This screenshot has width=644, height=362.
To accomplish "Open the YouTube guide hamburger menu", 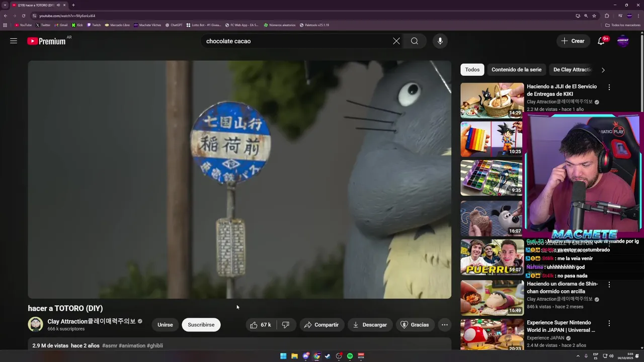I will point(14,41).
